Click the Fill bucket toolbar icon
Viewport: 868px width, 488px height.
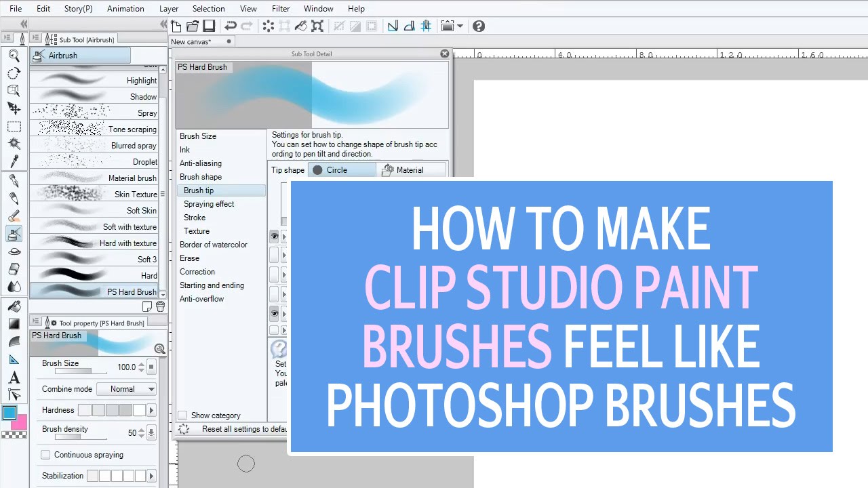[301, 26]
